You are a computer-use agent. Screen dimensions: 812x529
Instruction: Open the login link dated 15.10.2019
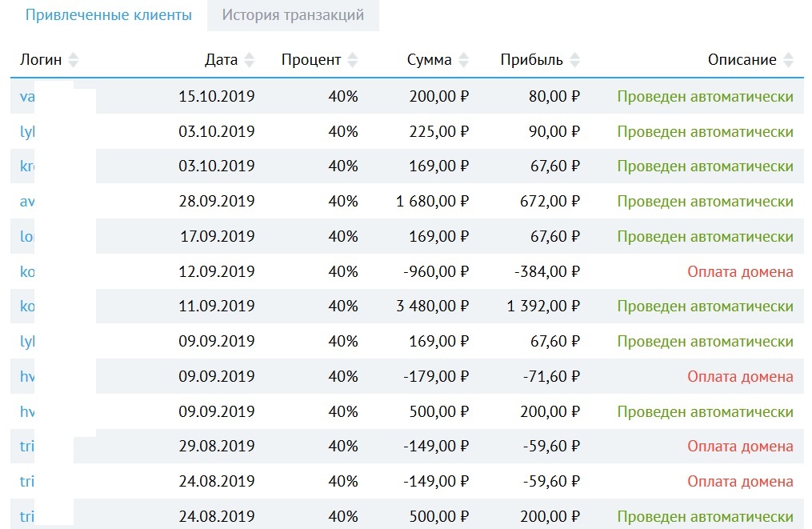coord(27,97)
